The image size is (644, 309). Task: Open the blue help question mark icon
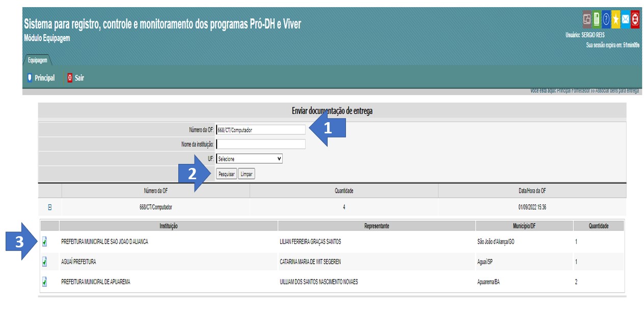click(606, 19)
